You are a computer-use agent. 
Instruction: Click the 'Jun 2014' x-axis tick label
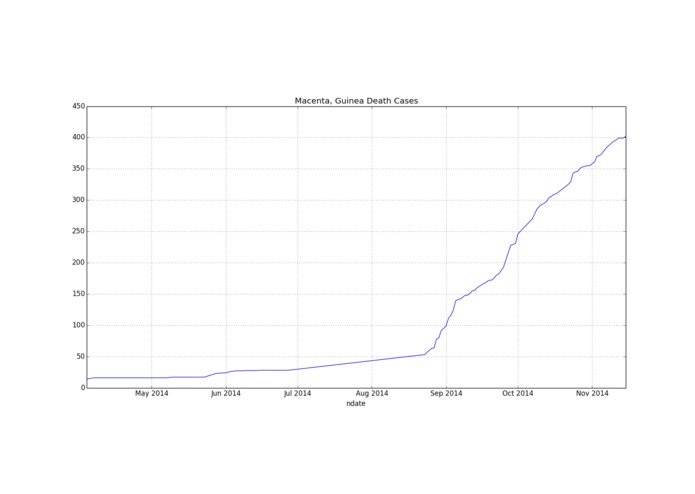click(226, 393)
